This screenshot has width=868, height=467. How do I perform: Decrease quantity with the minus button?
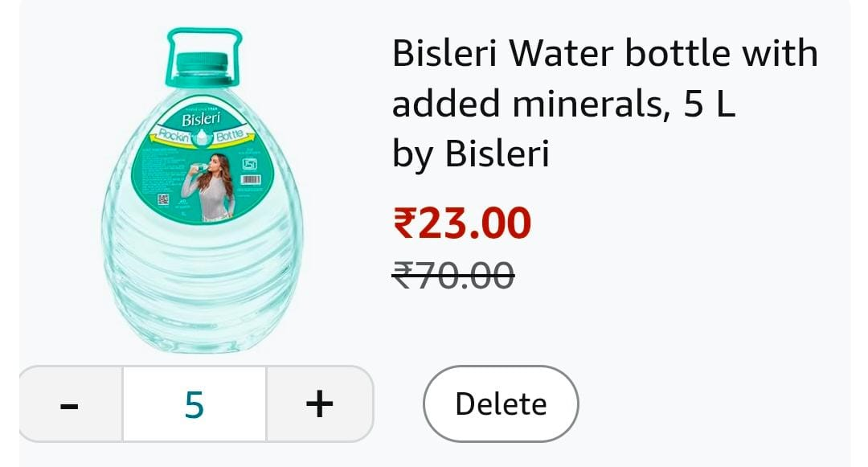coord(70,404)
